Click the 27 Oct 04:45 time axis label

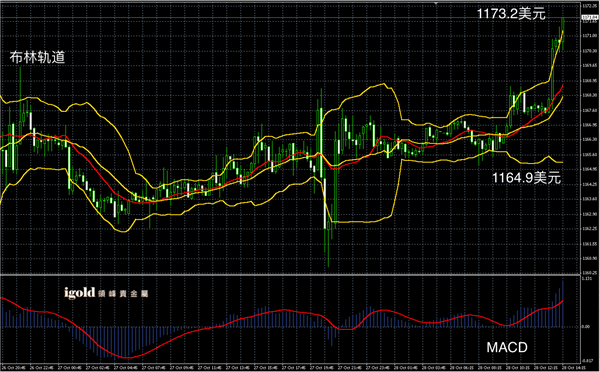click(127, 367)
